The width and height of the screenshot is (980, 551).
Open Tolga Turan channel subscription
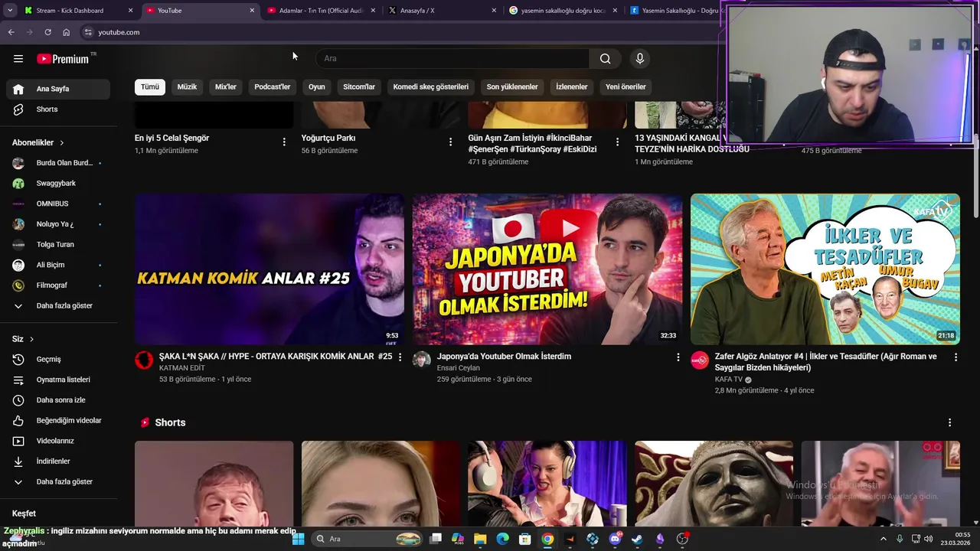coord(58,245)
